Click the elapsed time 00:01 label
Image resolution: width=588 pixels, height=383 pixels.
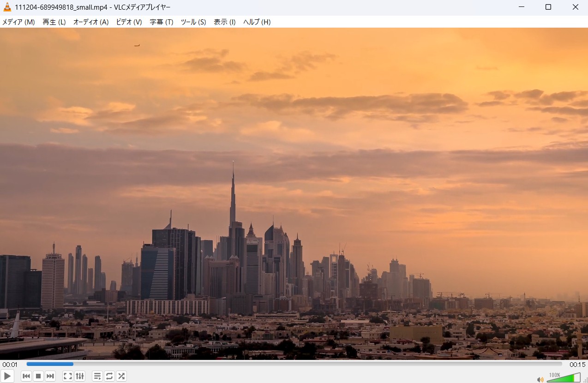(10, 365)
